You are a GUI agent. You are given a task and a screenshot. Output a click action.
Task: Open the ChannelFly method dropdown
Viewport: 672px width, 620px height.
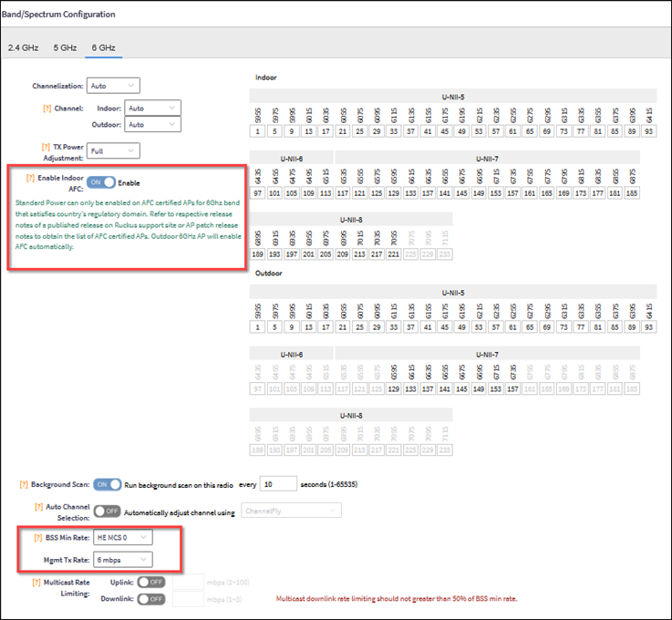(292, 511)
